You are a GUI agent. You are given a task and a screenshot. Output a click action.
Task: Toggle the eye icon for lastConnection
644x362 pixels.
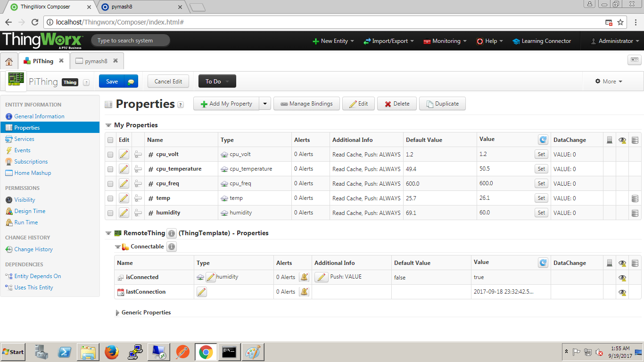(x=622, y=293)
